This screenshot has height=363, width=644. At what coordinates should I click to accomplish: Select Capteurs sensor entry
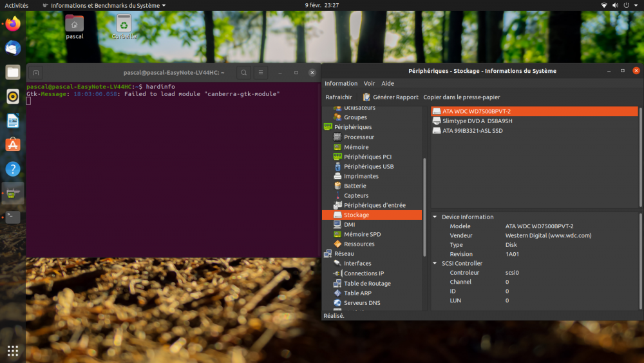pos(356,195)
